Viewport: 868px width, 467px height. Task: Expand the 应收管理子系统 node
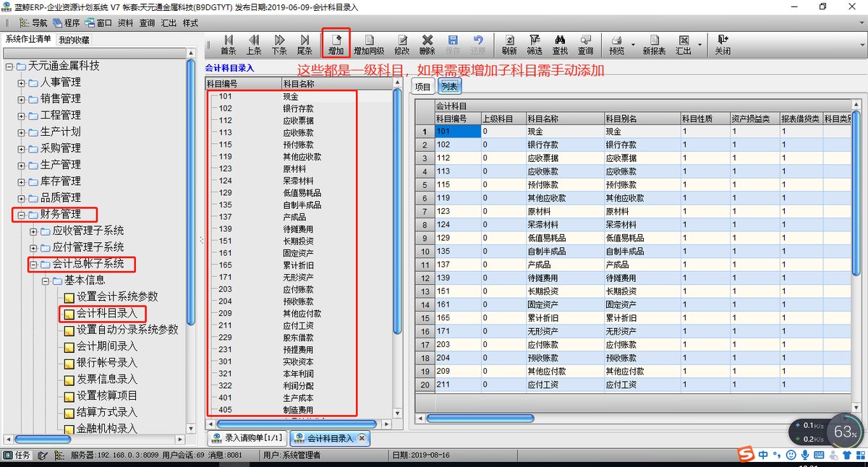33,231
